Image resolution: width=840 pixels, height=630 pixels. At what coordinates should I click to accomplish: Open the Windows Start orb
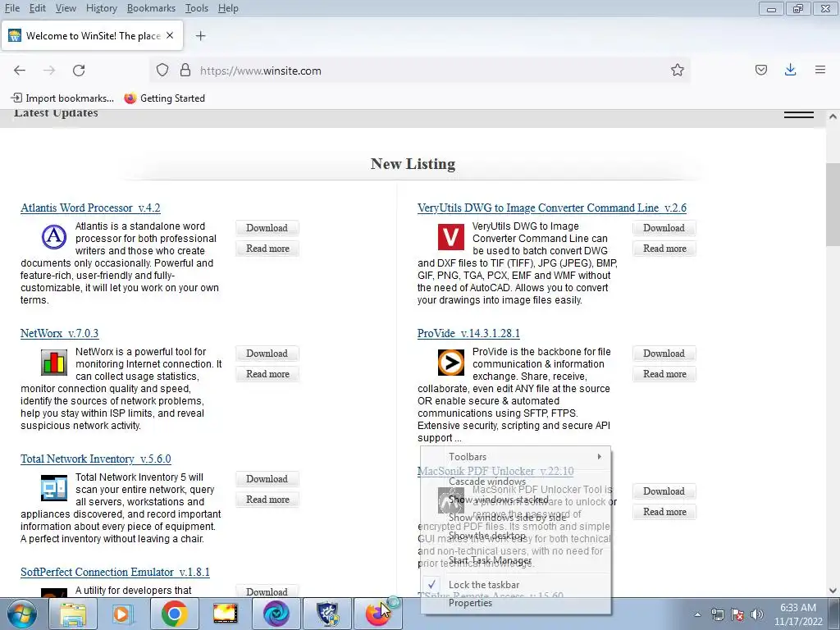pos(21,614)
